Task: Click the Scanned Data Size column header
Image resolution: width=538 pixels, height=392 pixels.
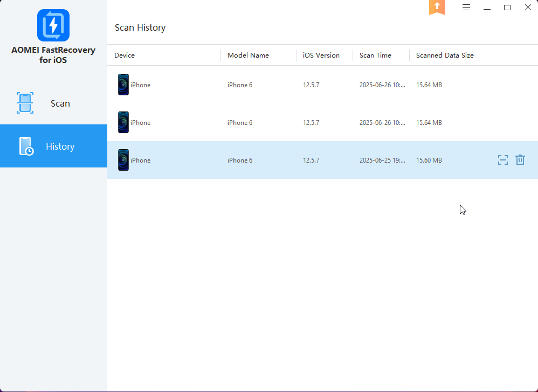Action: point(445,55)
